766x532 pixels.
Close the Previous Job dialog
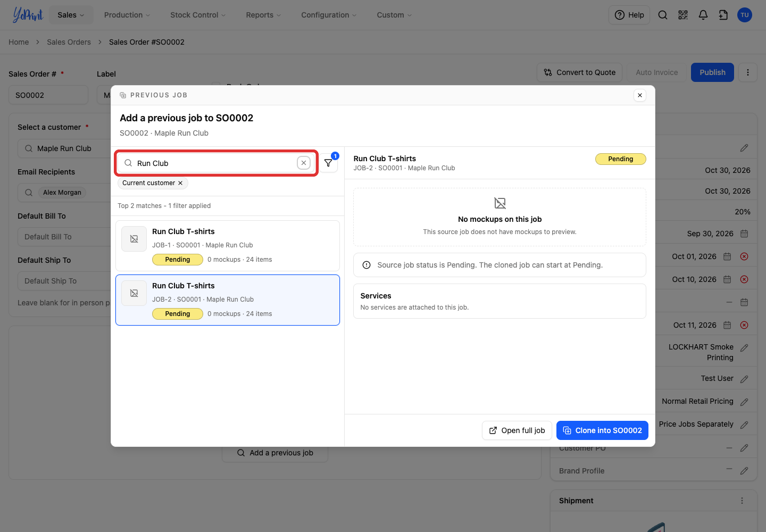(x=640, y=95)
